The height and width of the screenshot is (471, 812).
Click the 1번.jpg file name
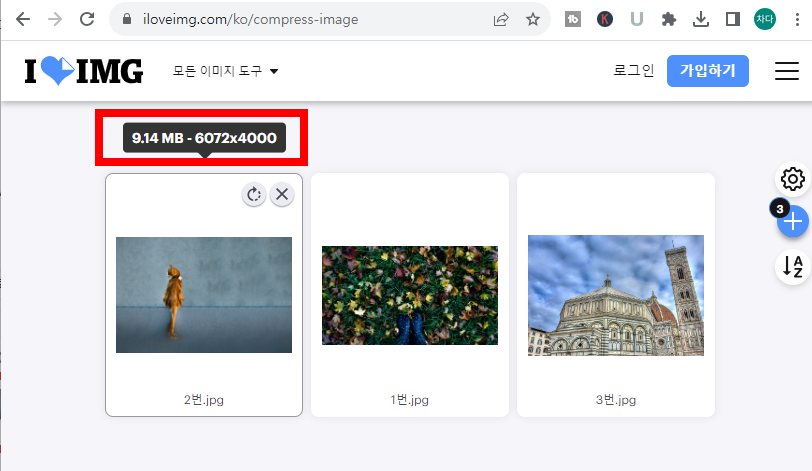point(410,400)
